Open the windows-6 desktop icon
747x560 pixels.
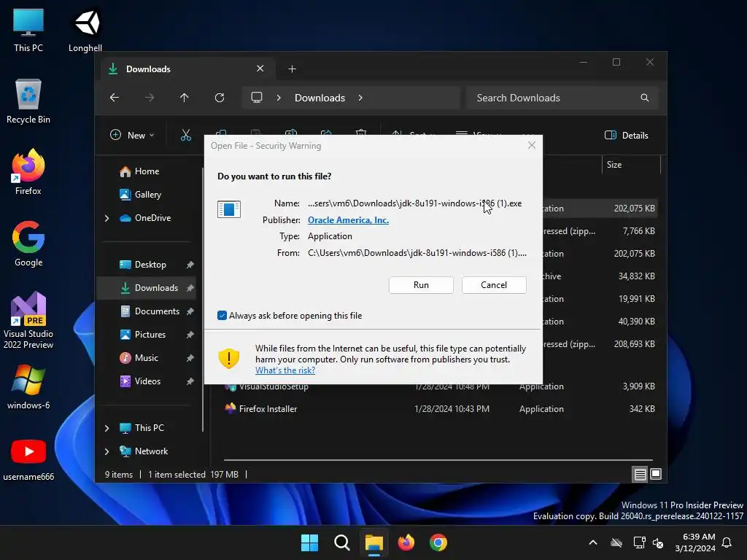(x=28, y=387)
